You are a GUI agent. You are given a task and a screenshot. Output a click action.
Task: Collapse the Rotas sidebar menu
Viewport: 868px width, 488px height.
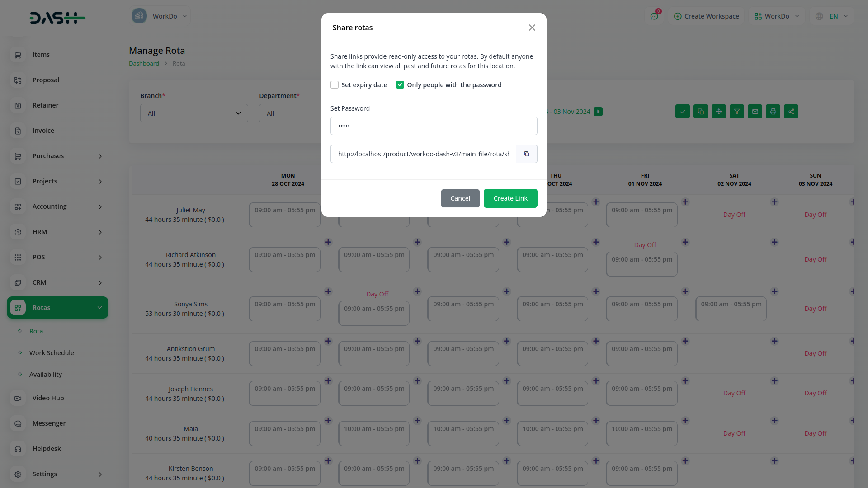(57, 308)
